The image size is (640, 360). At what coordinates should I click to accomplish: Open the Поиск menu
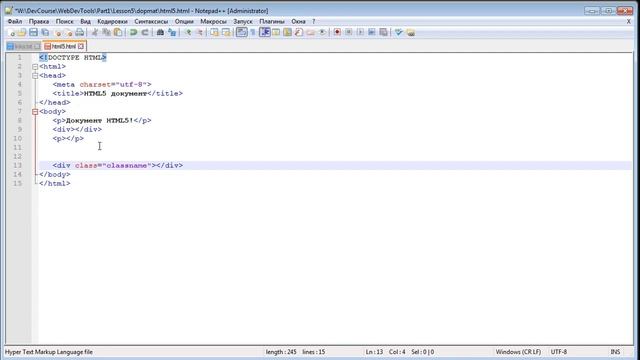[x=64, y=21]
